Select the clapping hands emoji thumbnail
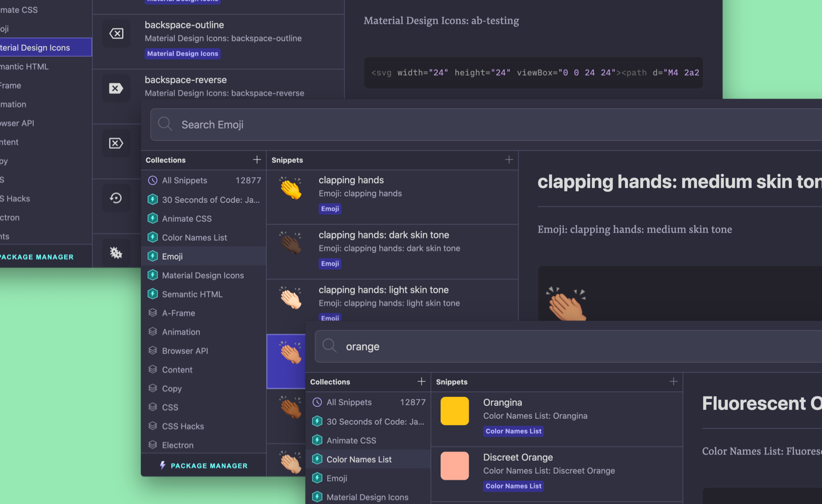The image size is (822, 504). pos(291,189)
